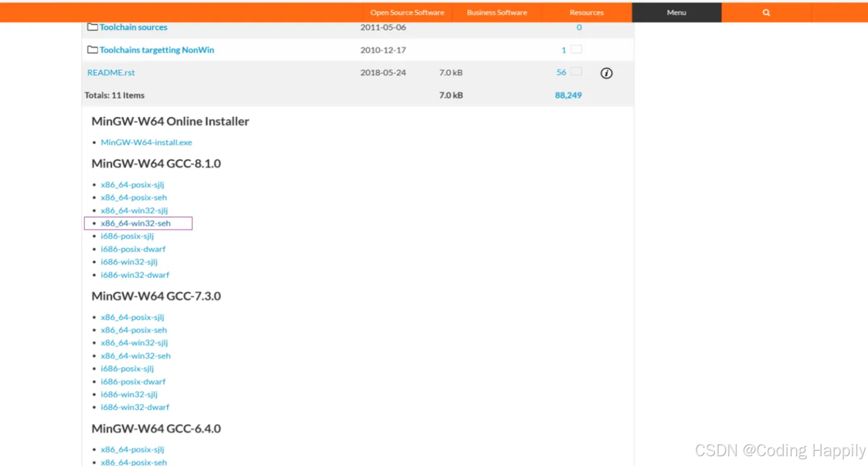Open the README.rst file link
This screenshot has width=868, height=466.
[x=111, y=72]
